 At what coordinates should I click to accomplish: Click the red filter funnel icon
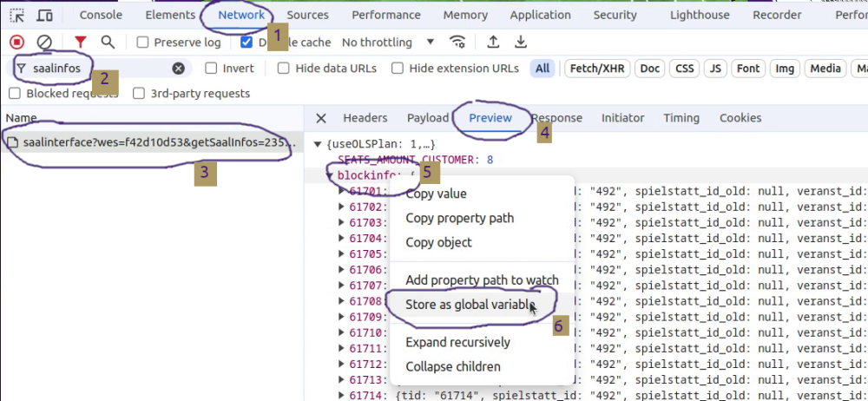(x=80, y=42)
